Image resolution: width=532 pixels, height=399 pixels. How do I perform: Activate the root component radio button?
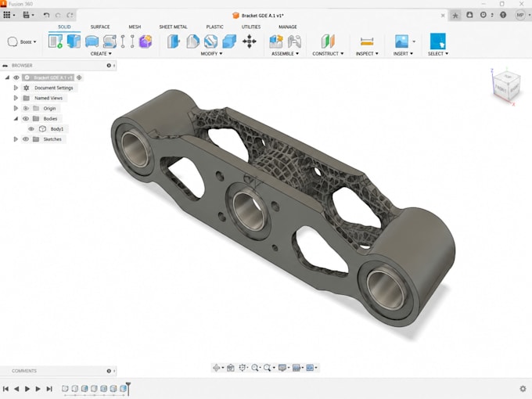pos(79,77)
